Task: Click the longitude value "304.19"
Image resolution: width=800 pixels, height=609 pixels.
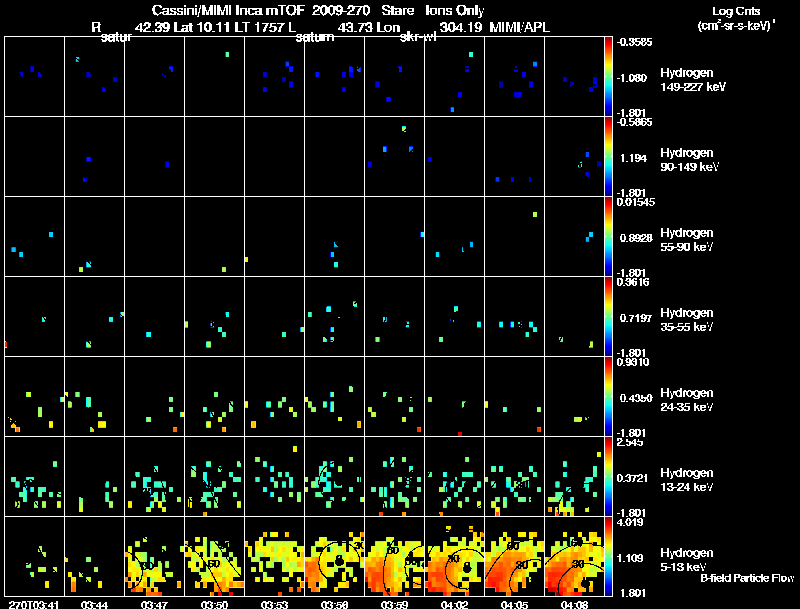Action: (x=461, y=27)
